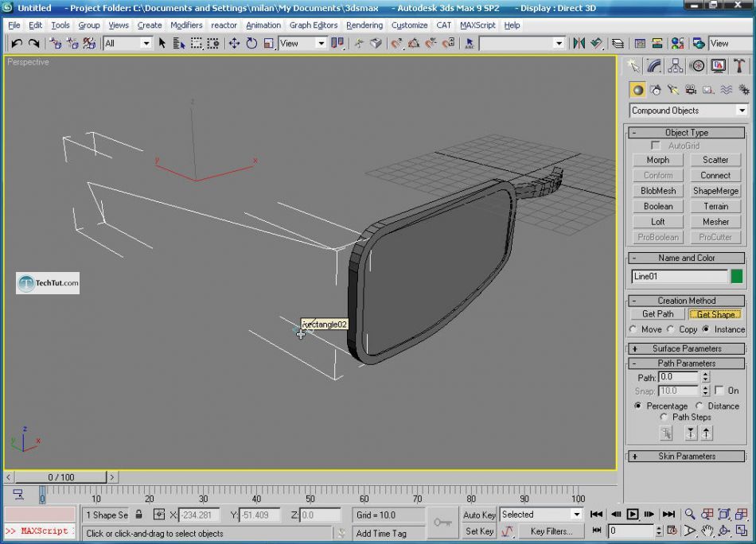Expand the Surface Parameters rollout
Screen dimensions: 756x544
(x=687, y=348)
